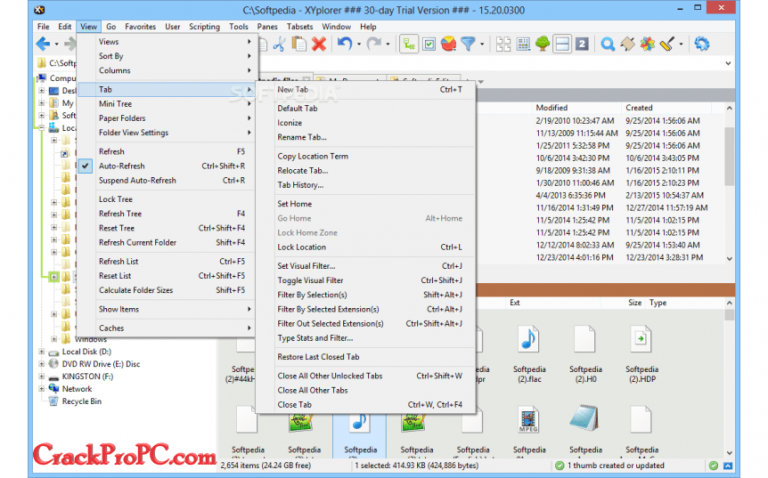Click the blue Back arrow toolbar icon
Viewport: 768px width, 478px height.
pyautogui.click(x=43, y=44)
